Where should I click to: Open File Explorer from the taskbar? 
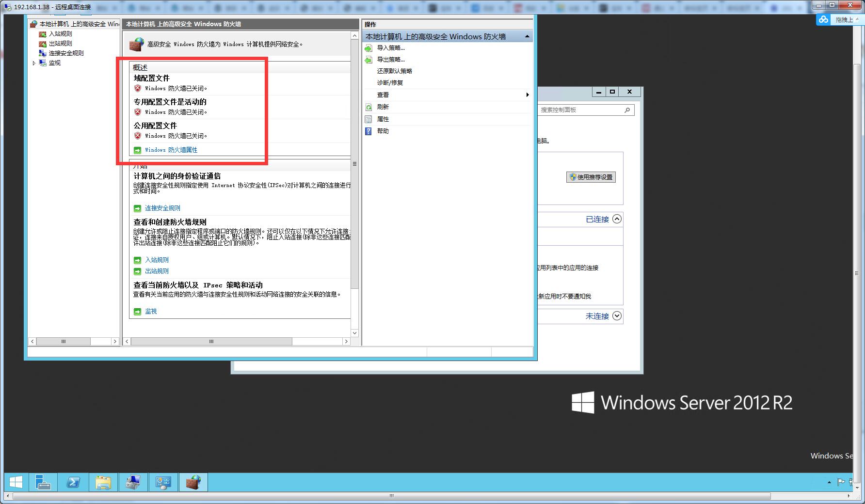[x=103, y=483]
